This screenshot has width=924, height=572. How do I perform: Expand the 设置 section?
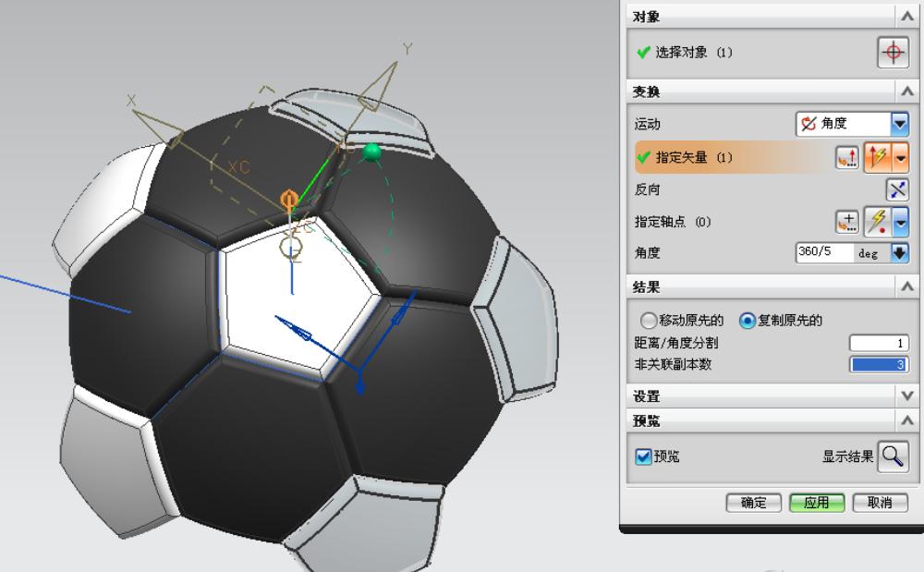909,396
